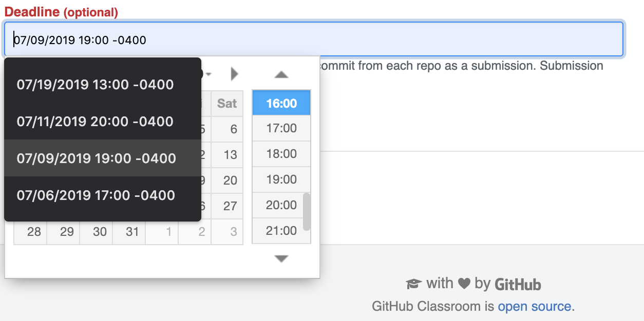Open the month selector dropdown caret
The image size is (644, 321).
click(210, 74)
